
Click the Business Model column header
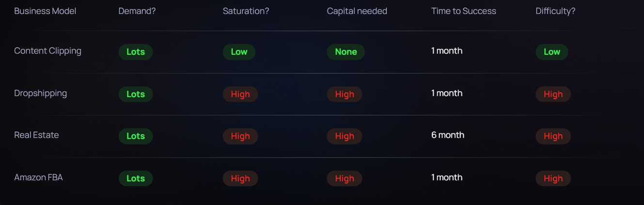pyautogui.click(x=45, y=11)
